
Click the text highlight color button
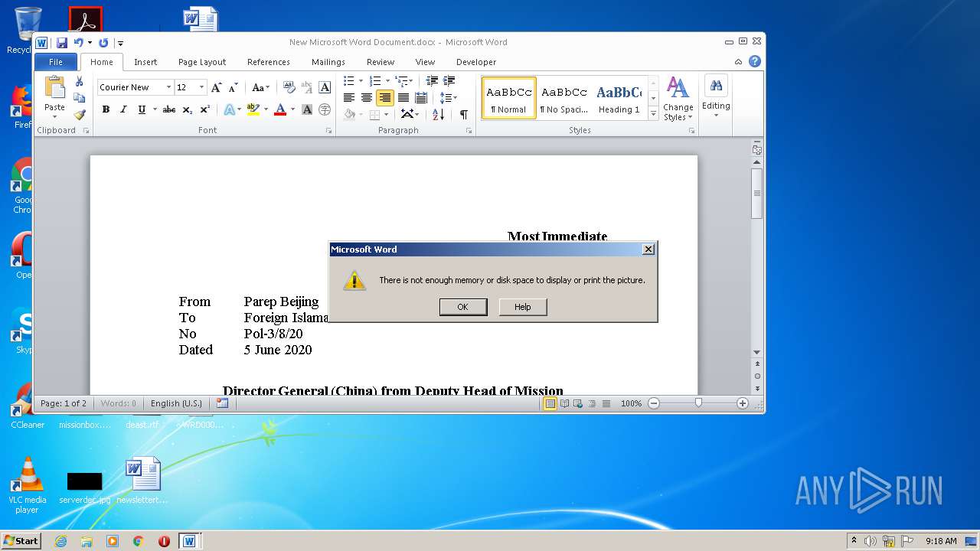click(253, 109)
